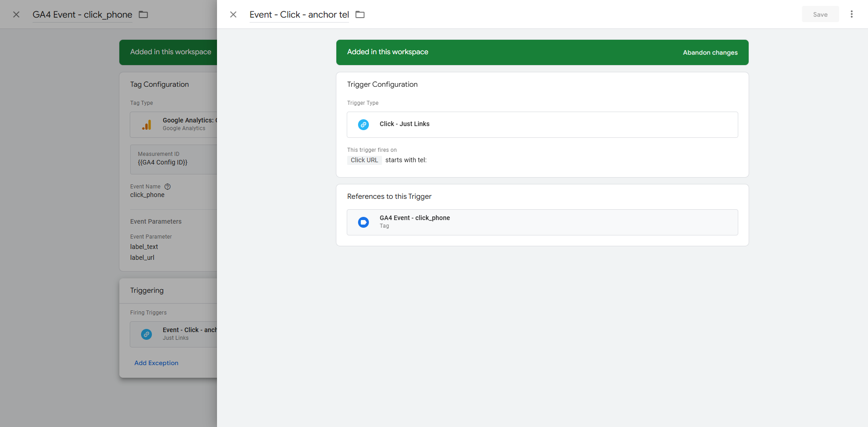This screenshot has height=427, width=868.
Task: Click the References to this Trigger heading
Action: [x=389, y=197]
